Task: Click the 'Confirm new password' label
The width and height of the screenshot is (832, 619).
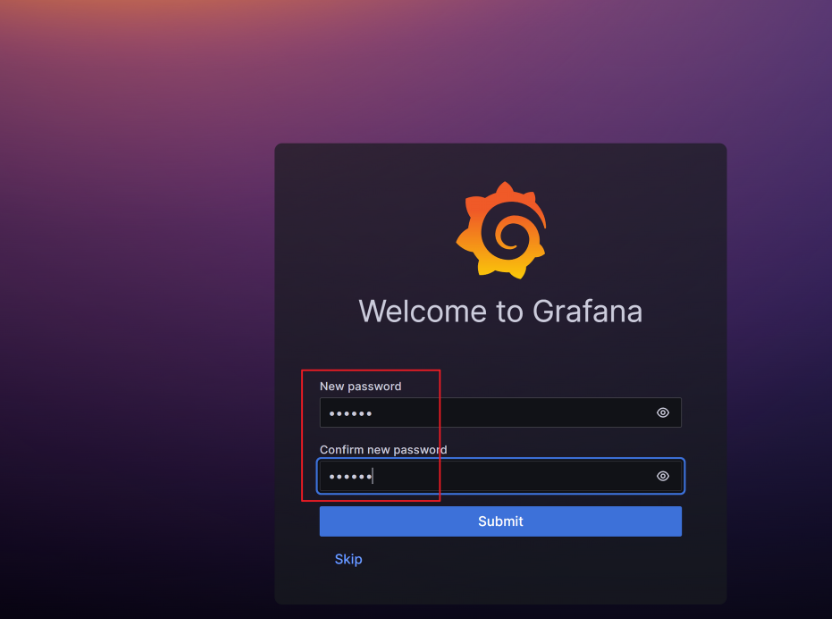Action: [383, 450]
